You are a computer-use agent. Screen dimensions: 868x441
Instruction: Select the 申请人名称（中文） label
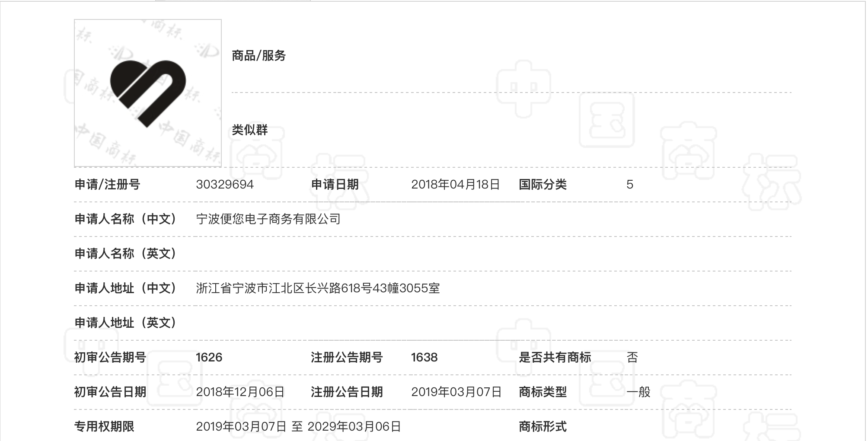[x=125, y=219]
